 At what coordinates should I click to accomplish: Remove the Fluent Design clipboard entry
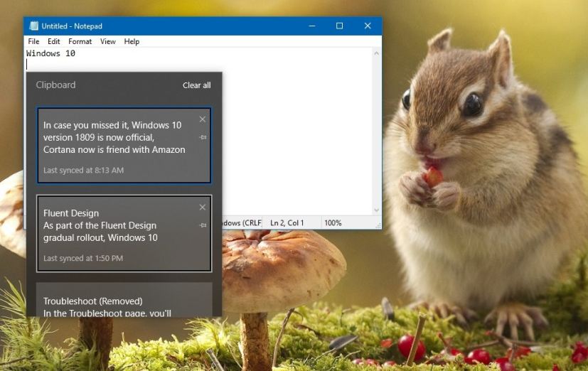click(203, 208)
